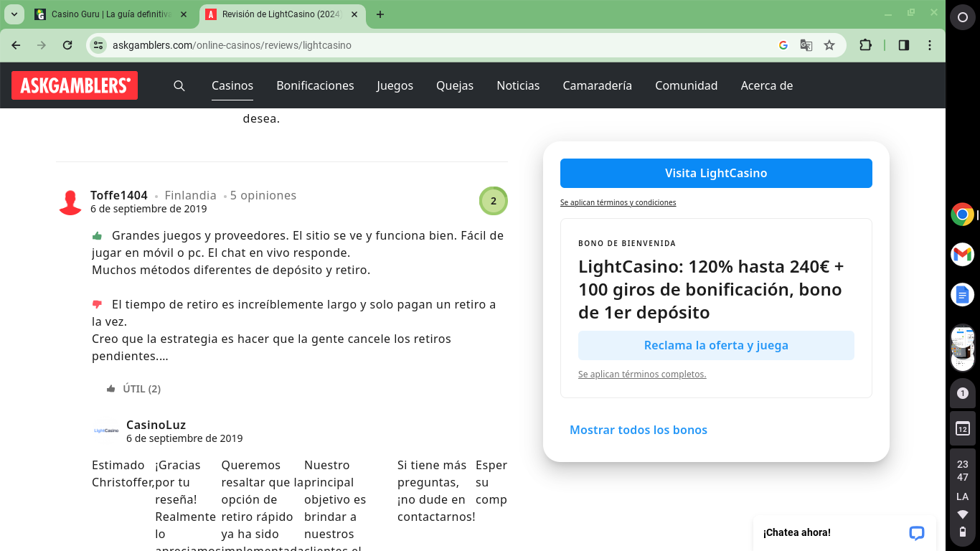Image resolution: width=980 pixels, height=551 pixels.
Task: Click the translate page icon
Action: (806, 45)
